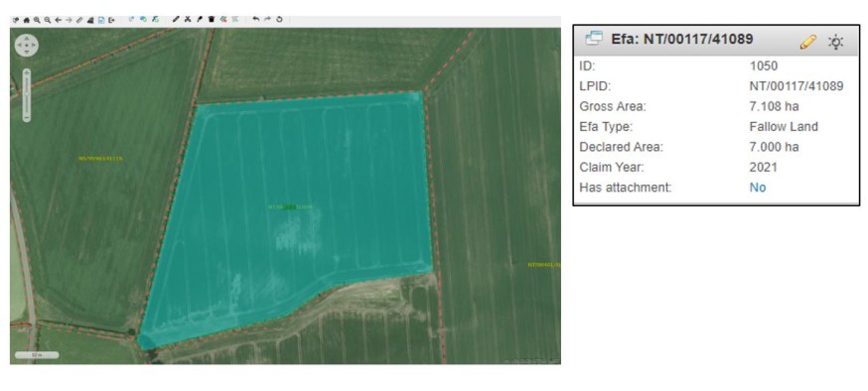Open the Has attachment 'No' link
868x391 pixels.
tap(758, 188)
